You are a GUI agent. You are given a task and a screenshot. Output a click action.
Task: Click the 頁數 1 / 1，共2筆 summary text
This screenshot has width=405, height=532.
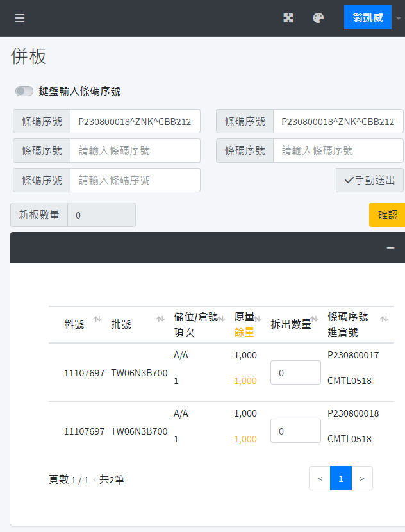click(87, 479)
